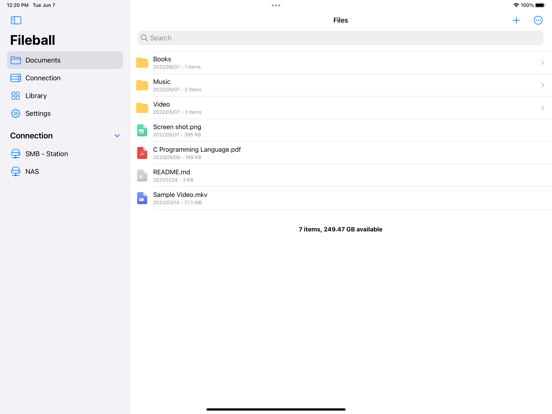Click the Settings gear icon
552x414 pixels.
(15, 113)
